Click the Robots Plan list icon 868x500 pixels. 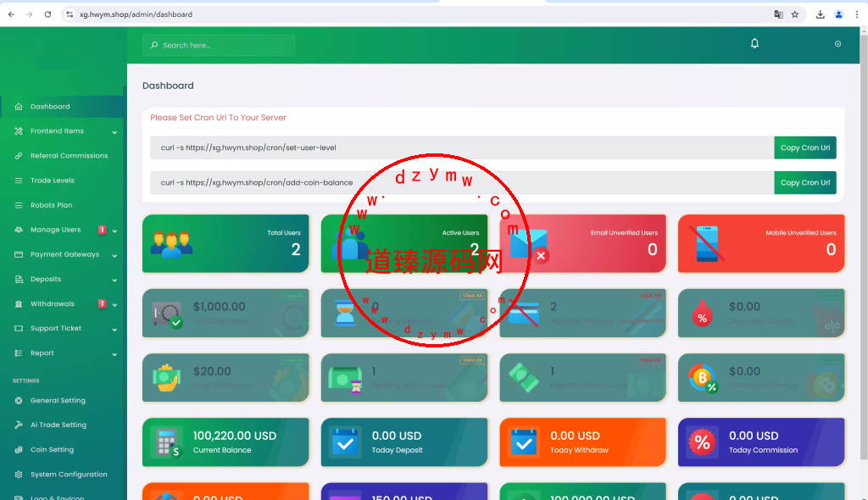coord(19,205)
